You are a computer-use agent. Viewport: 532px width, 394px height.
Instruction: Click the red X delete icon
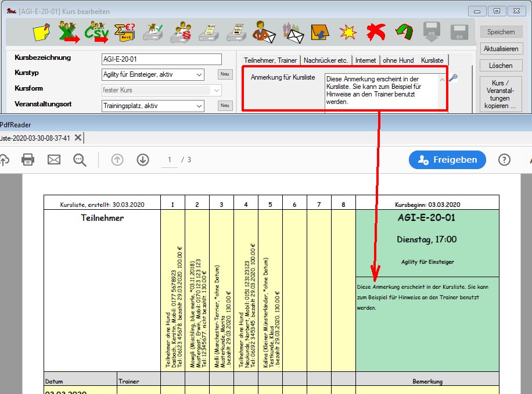coord(374,33)
